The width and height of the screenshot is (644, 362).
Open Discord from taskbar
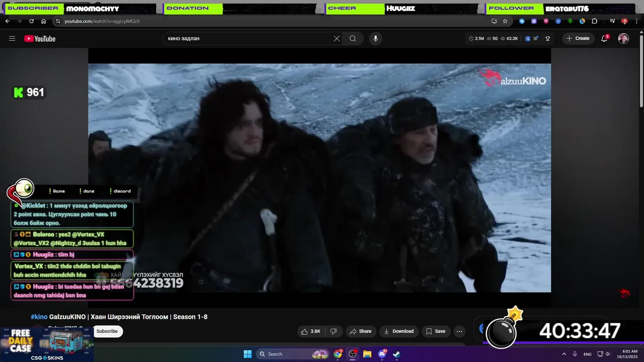click(382, 354)
